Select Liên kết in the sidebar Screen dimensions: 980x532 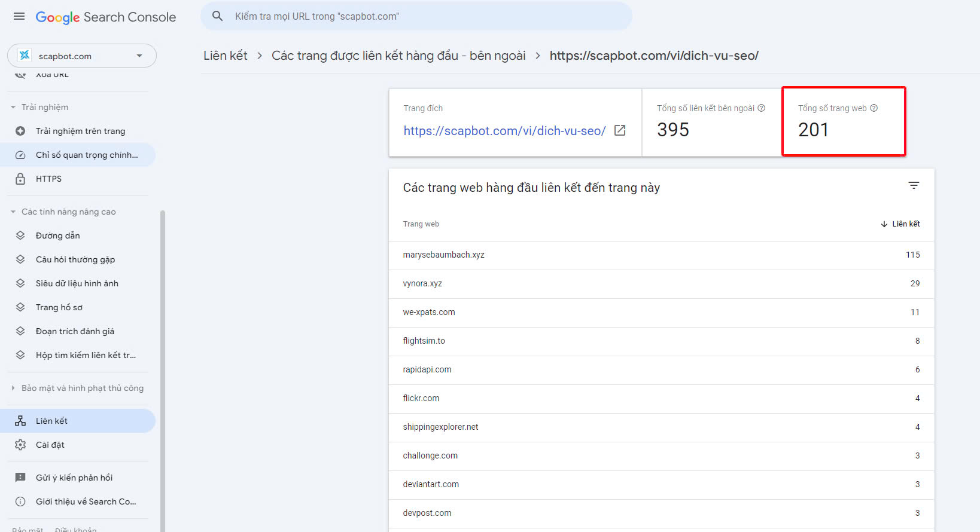(x=78, y=421)
